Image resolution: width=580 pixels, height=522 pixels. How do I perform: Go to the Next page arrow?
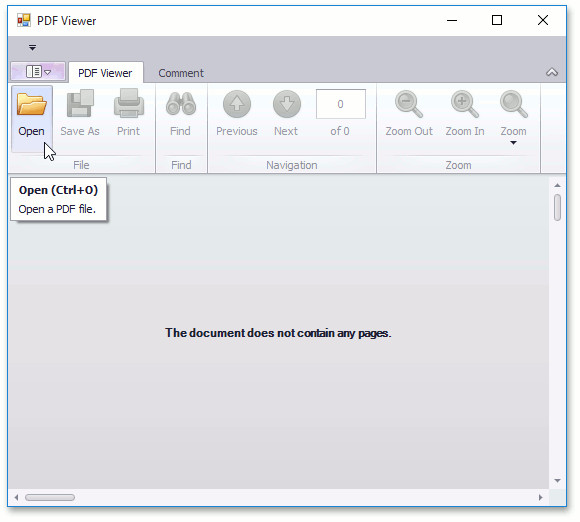[287, 104]
